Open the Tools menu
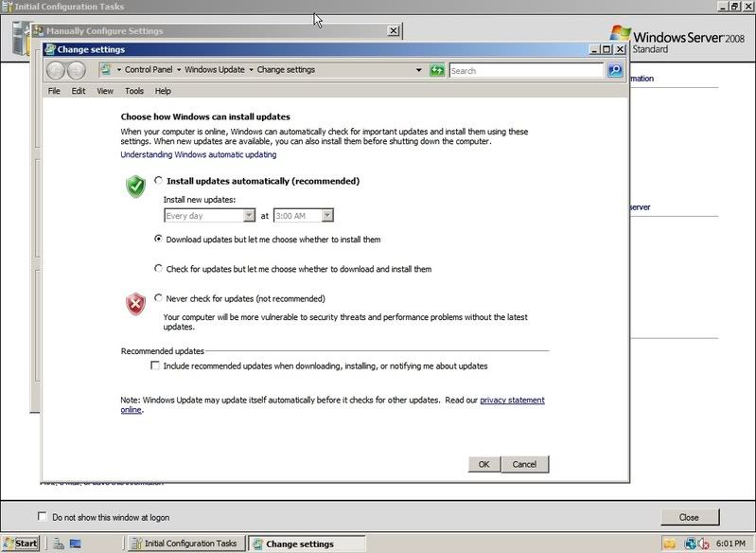The width and height of the screenshot is (756, 553). point(134,91)
